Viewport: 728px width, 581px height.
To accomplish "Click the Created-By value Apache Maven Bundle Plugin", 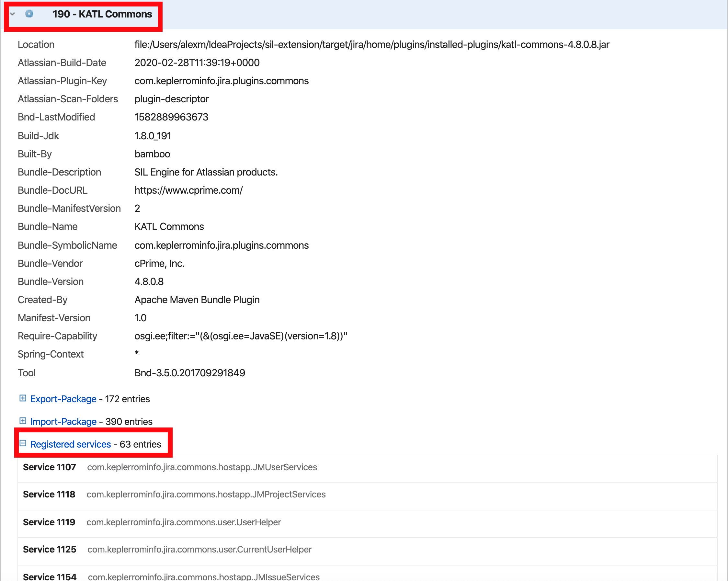I will click(x=197, y=300).
